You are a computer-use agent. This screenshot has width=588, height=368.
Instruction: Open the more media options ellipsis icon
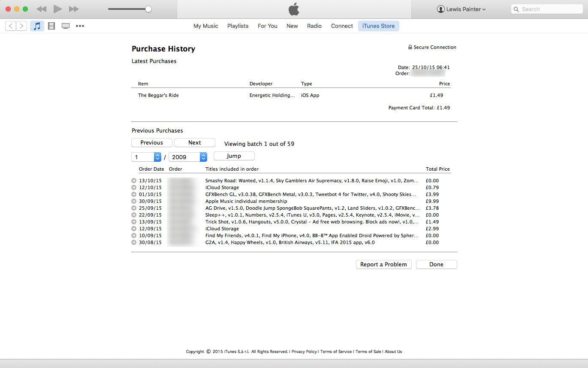80,26
